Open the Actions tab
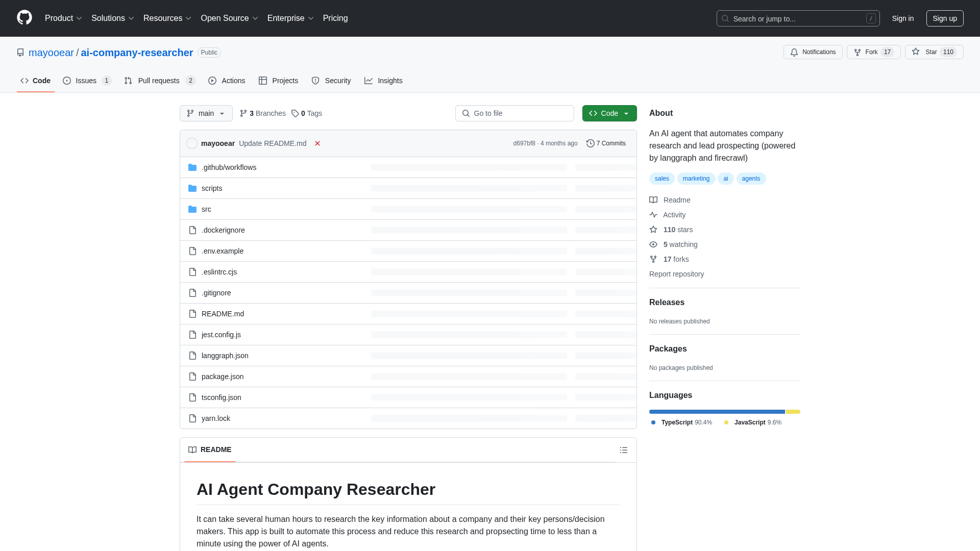The width and height of the screenshot is (980, 551). point(227,81)
